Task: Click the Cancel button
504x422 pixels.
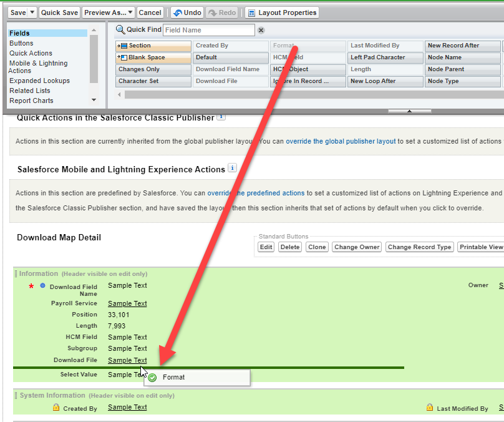Action: [x=150, y=12]
